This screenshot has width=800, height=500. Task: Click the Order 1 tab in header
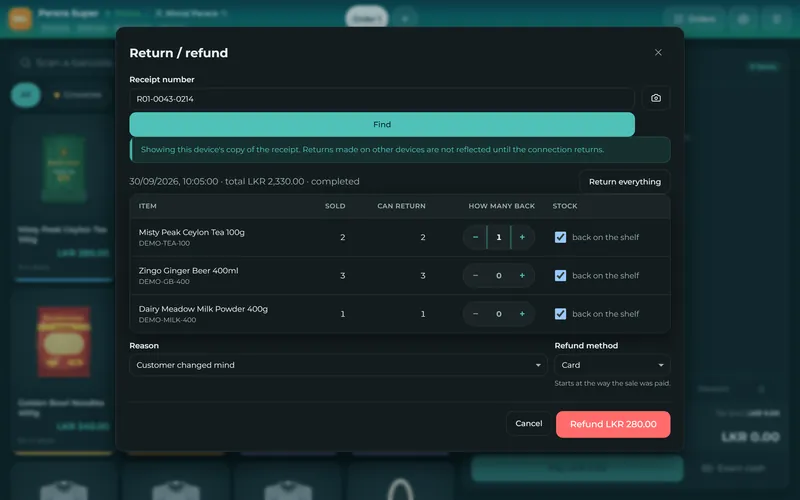367,19
